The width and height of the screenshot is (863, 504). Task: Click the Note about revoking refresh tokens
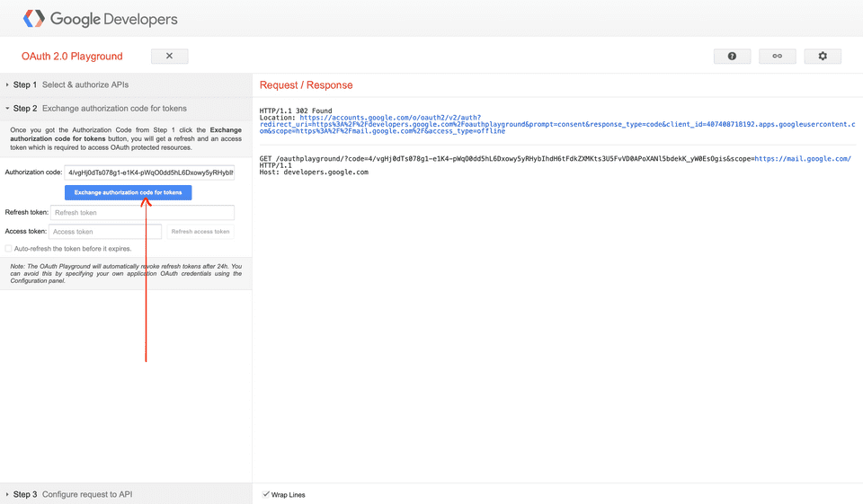126,273
